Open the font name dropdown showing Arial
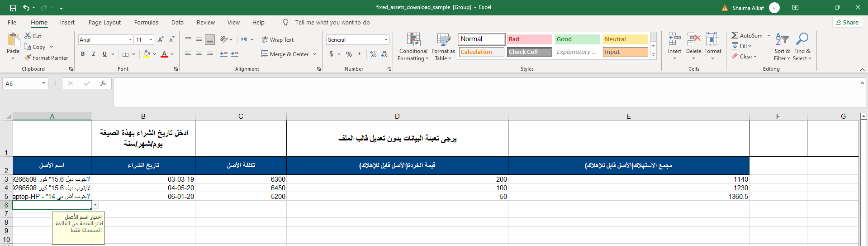 click(130, 40)
